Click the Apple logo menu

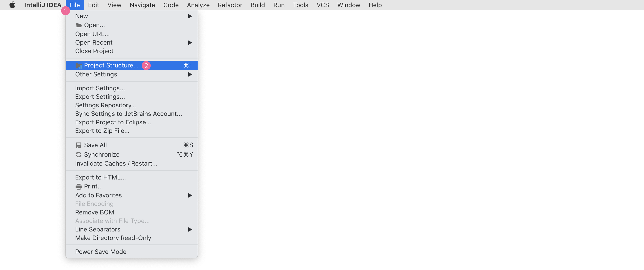pyautogui.click(x=12, y=5)
